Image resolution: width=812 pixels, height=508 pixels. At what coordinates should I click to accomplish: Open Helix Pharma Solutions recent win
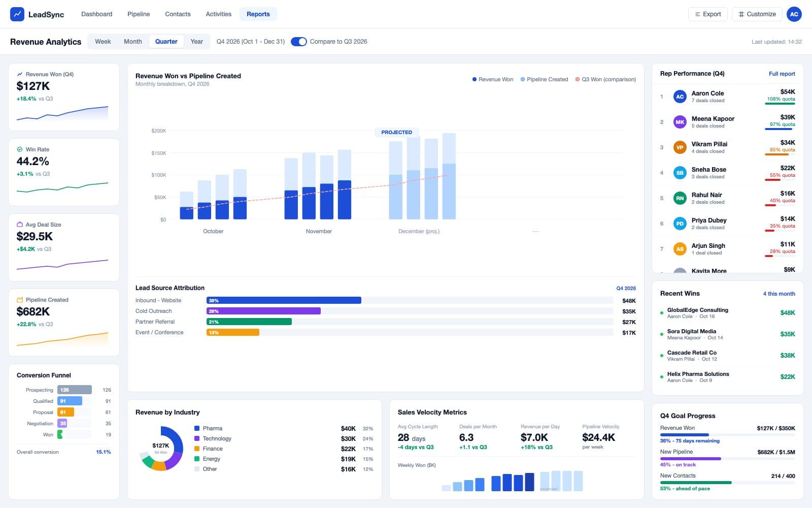coord(728,377)
